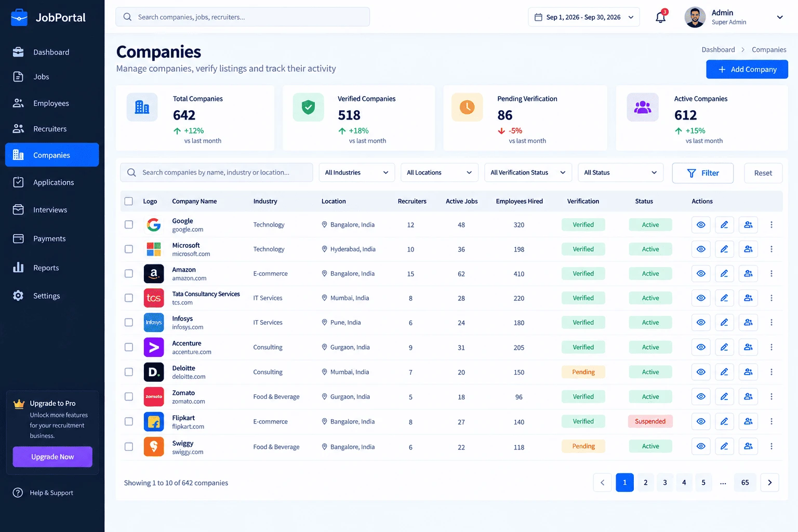Screen dimensions: 798x532
Task: Check the Google row checkbox
Action: tap(129, 225)
